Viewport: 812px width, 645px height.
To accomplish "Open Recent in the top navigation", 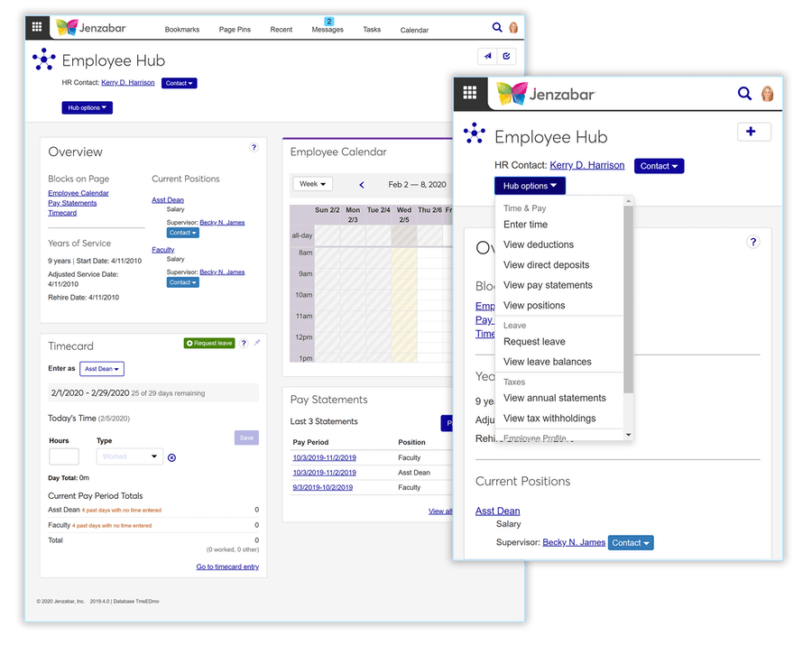I will click(281, 30).
